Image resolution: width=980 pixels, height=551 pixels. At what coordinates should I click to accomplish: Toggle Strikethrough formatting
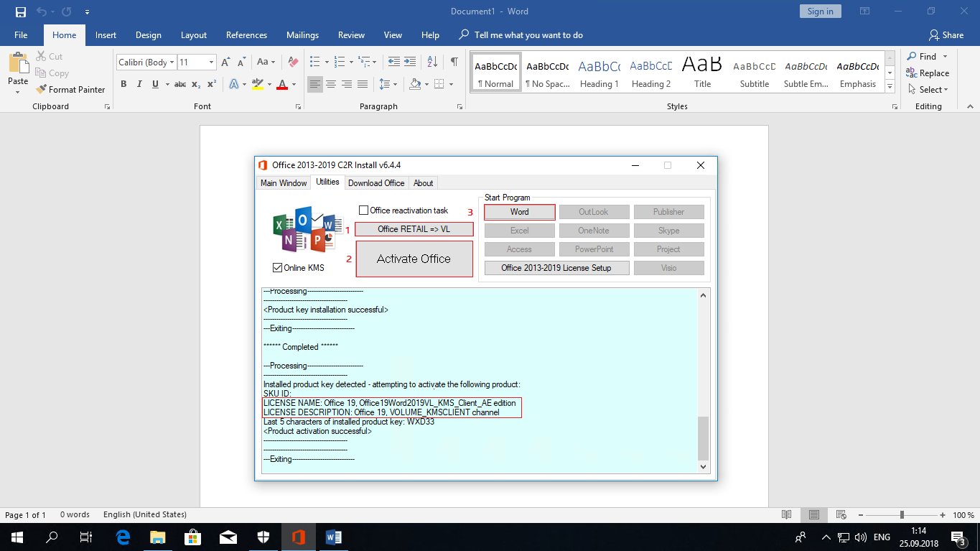click(180, 84)
